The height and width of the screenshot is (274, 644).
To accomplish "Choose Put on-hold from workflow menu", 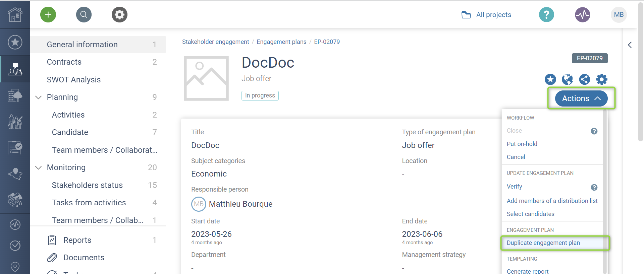I will point(522,144).
